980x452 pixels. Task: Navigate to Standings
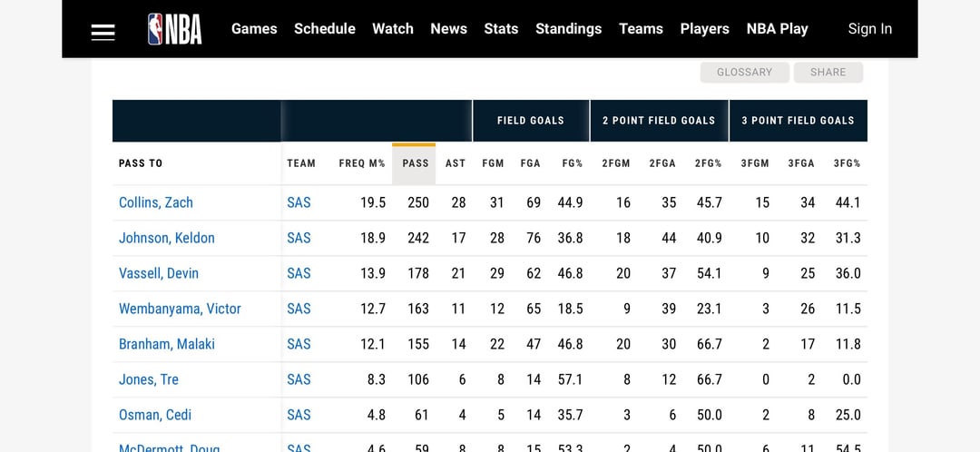click(x=568, y=29)
